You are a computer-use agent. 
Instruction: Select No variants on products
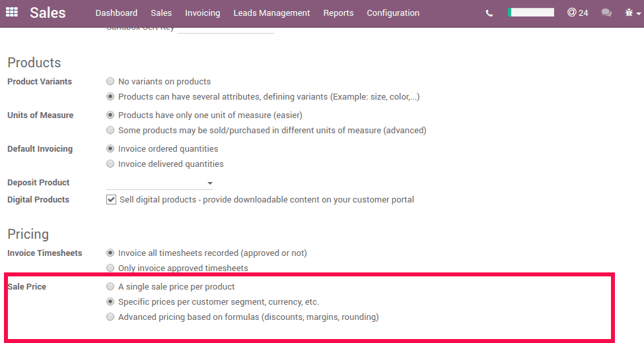tap(110, 81)
